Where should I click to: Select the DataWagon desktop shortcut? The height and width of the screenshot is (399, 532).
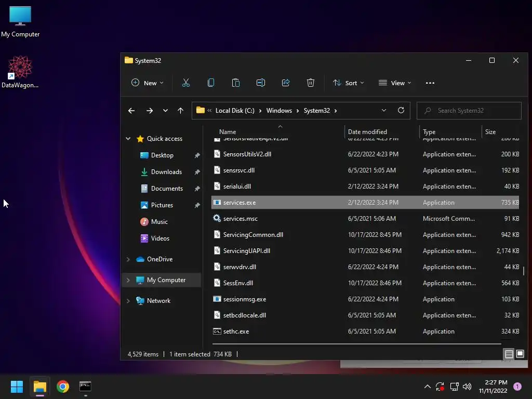tap(20, 72)
